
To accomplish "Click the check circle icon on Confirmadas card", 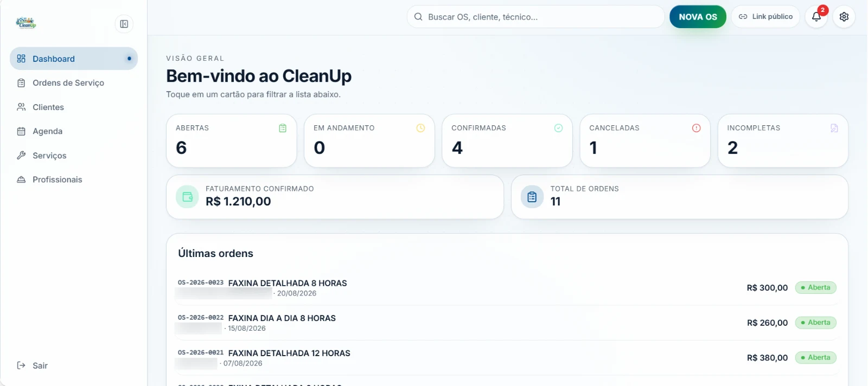I will (558, 128).
